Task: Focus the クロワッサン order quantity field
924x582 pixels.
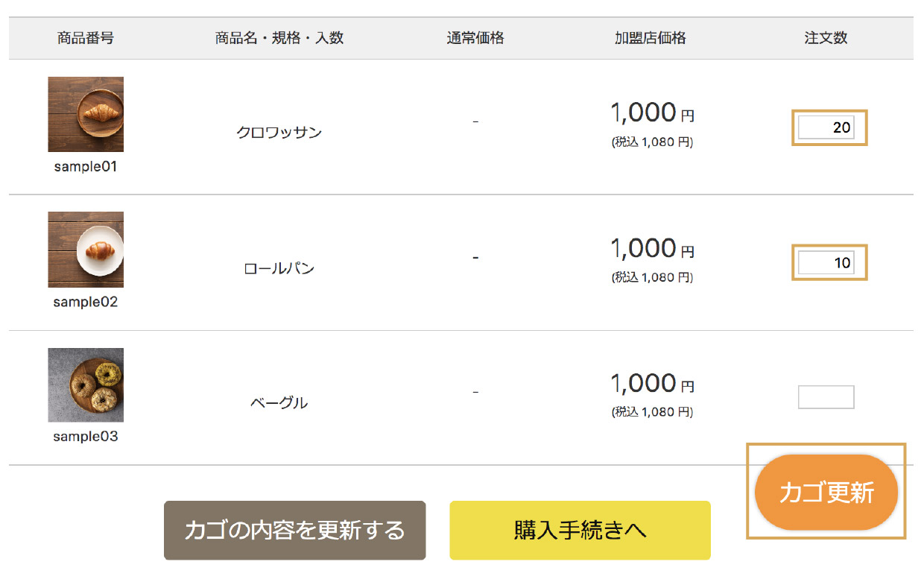Action: [826, 127]
